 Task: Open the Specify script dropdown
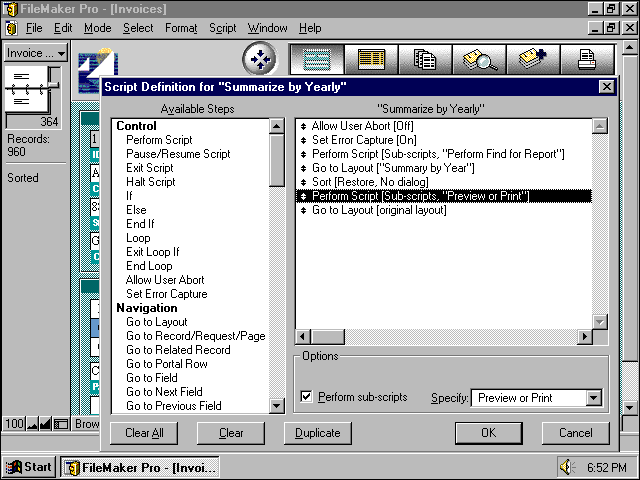593,398
